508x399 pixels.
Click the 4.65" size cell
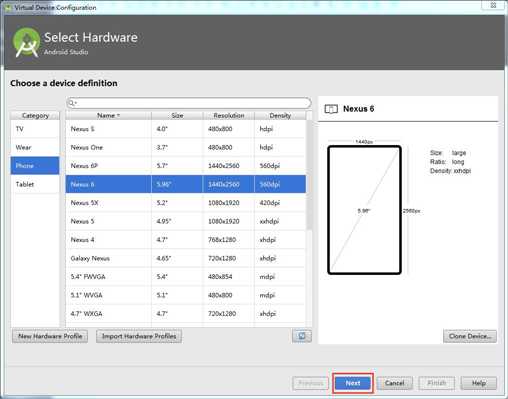[177, 258]
